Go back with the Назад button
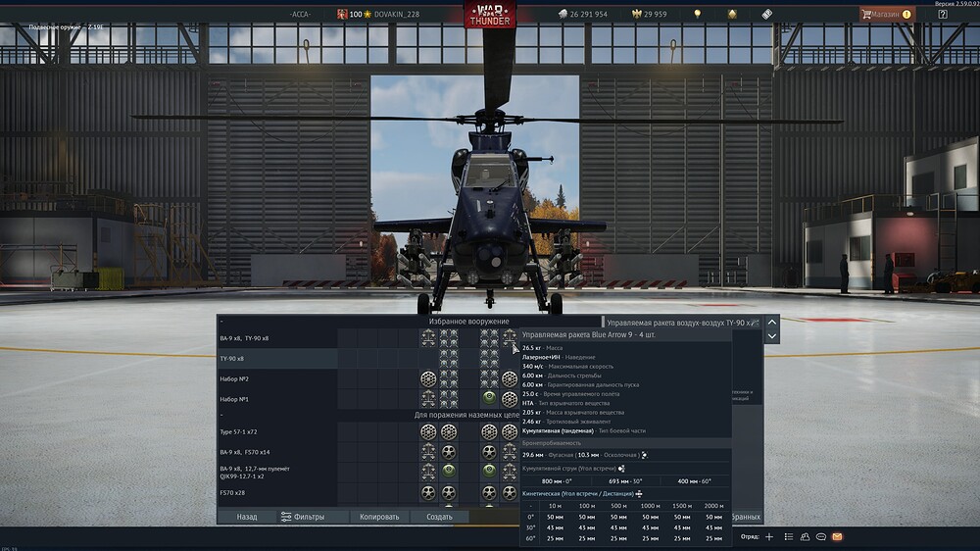 coord(247,517)
